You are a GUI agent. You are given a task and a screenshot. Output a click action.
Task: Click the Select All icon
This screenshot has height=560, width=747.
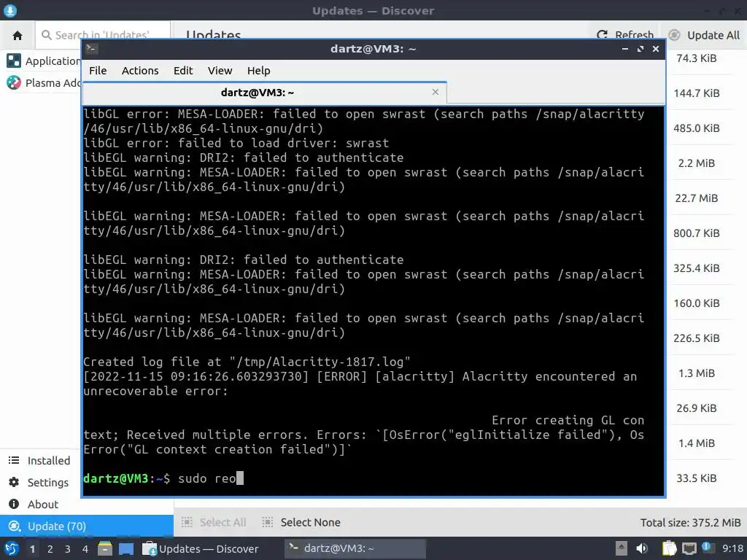187,522
